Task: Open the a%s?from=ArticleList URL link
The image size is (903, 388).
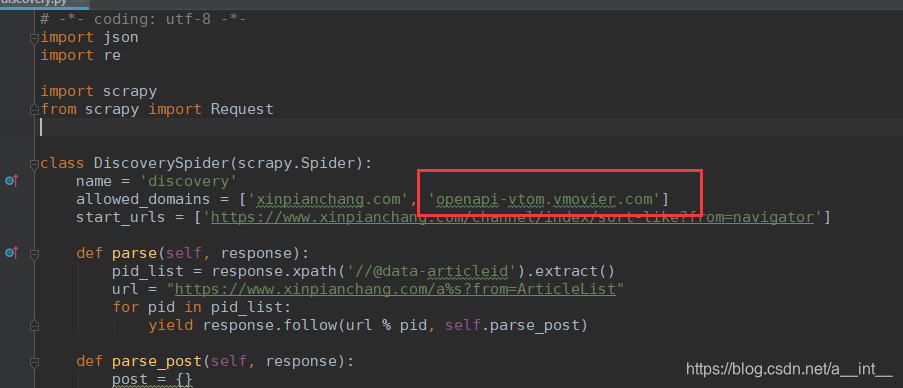Action: pos(395,289)
